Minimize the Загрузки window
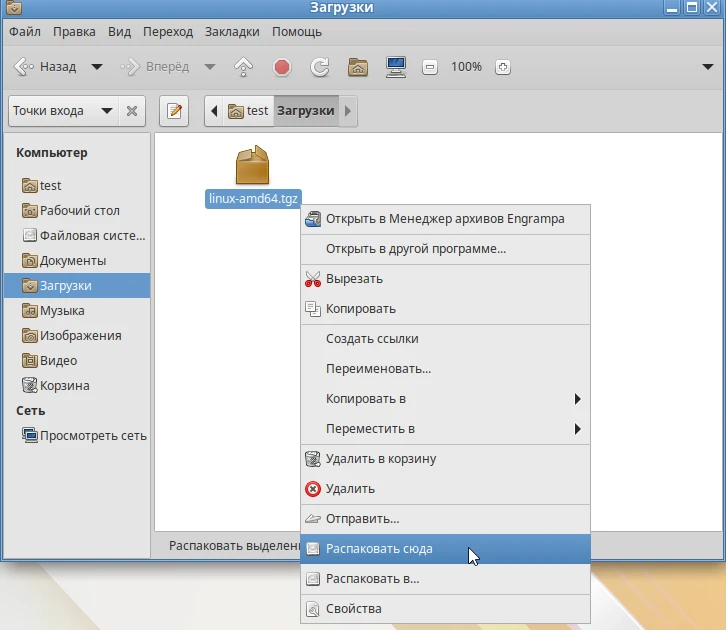This screenshot has height=630, width=726. 672,7
